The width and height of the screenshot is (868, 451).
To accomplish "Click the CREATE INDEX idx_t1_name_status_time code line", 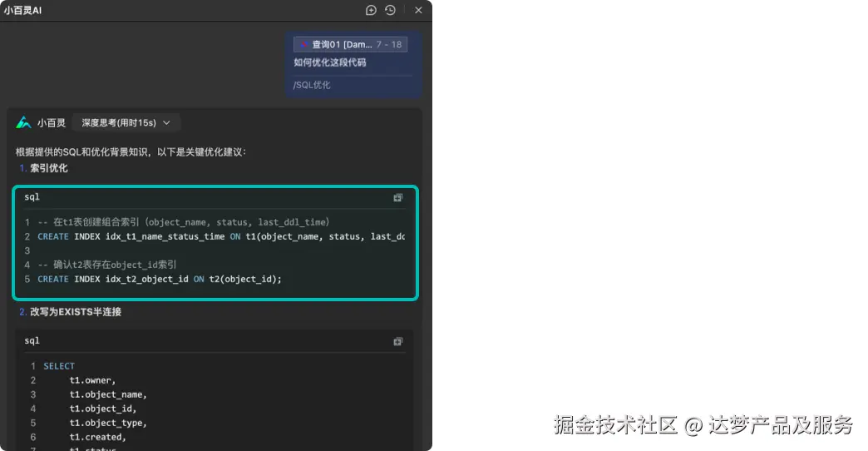I will point(221,236).
